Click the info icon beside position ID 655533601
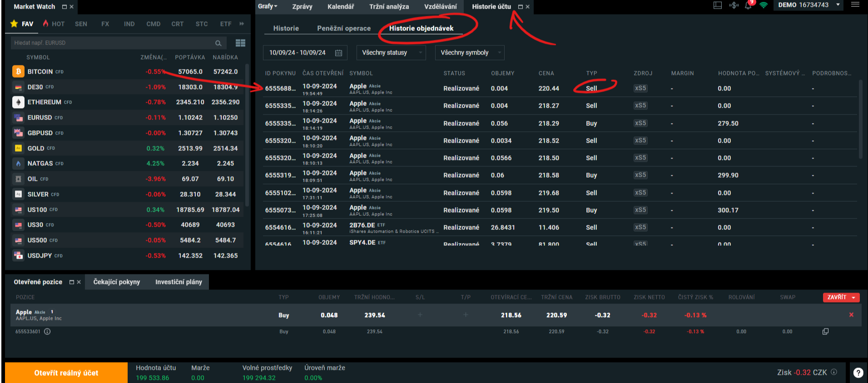Viewport: 868px width, 383px height. 47,332
